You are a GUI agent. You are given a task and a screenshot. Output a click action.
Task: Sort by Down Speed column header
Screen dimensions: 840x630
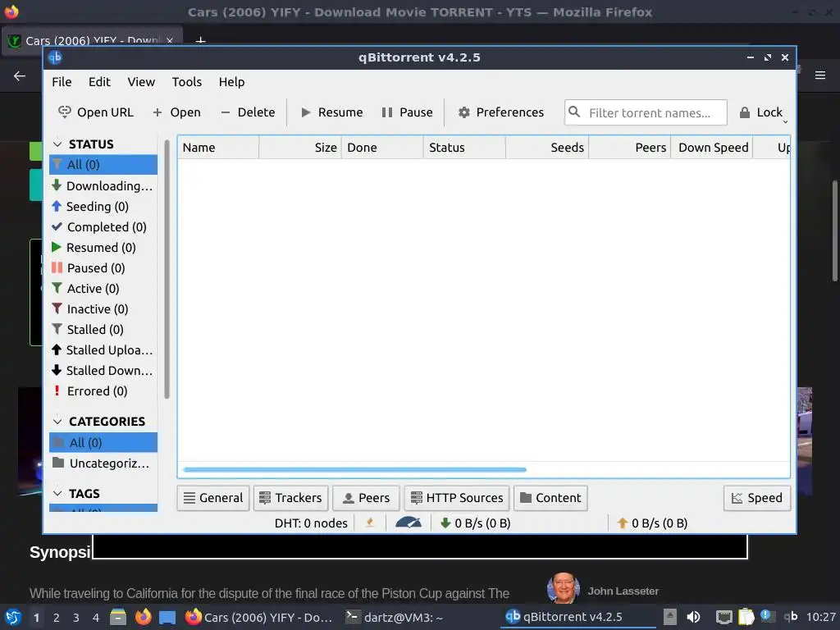713,148
